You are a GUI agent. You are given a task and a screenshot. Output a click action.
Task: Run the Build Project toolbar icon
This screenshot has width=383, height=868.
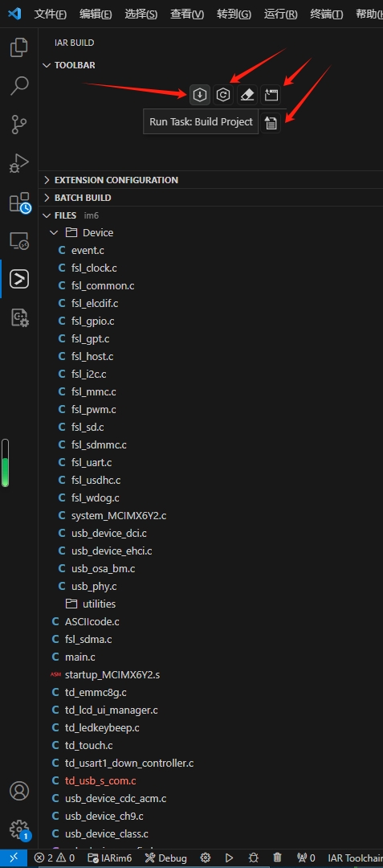point(199,95)
